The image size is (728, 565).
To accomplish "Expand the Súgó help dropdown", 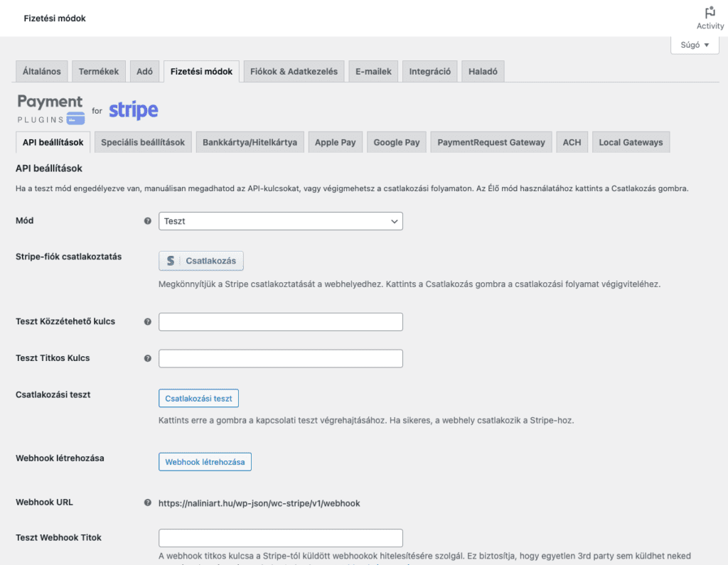I will [x=695, y=45].
